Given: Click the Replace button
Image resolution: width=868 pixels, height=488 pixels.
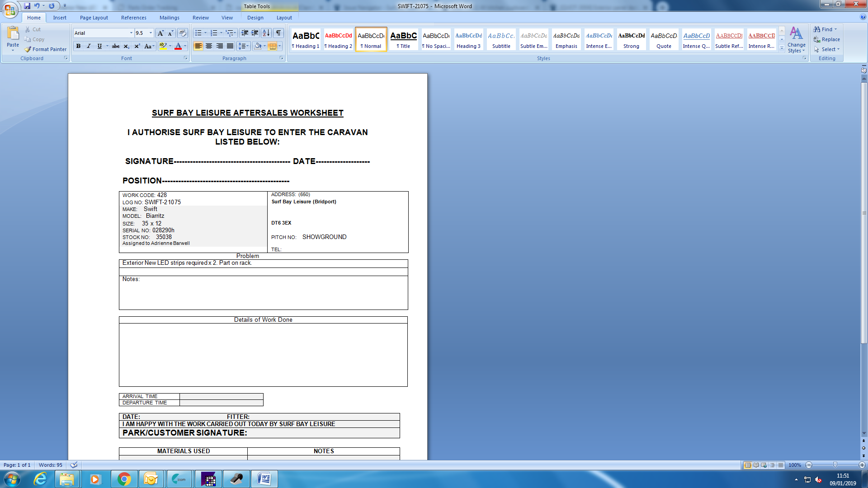Looking at the screenshot, I should [x=826, y=39].
